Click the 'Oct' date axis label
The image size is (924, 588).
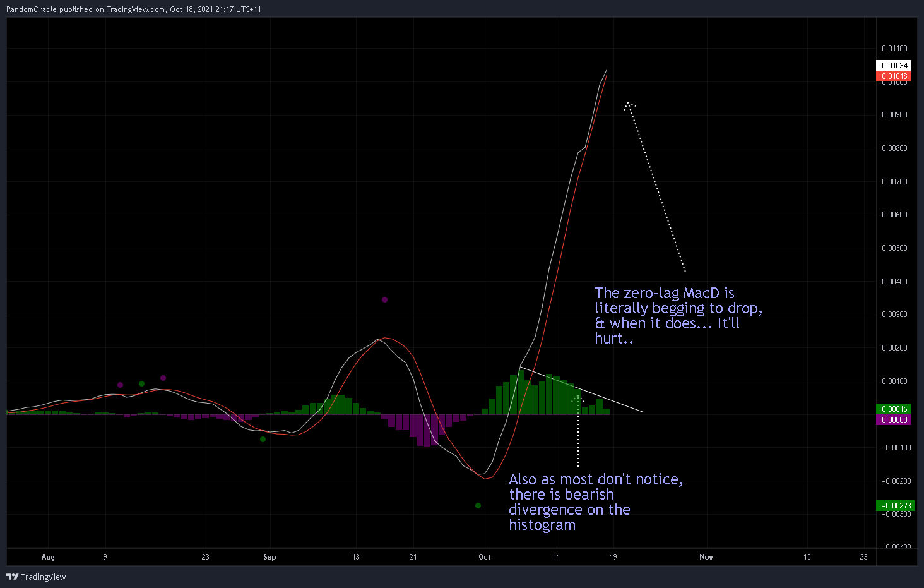(x=485, y=557)
